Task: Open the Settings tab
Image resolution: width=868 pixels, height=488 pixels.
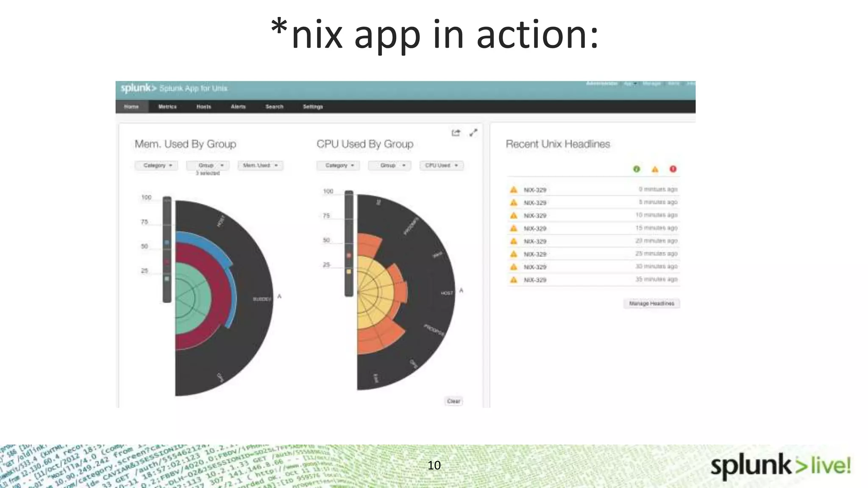Action: (x=313, y=107)
